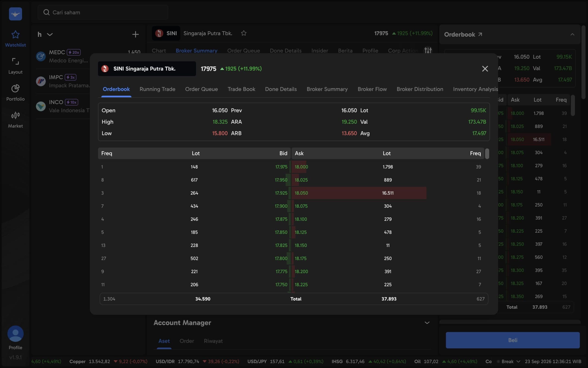Click the dialog orderbook scrollbar thumb
This screenshot has height=368, width=588.
click(487, 154)
